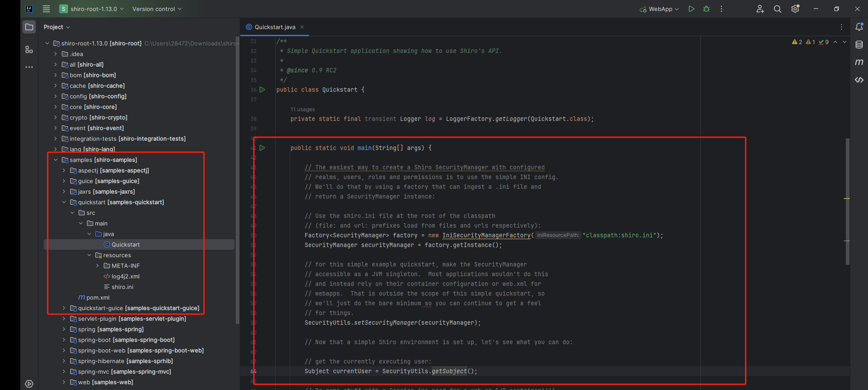Select integration-tests module
The height and width of the screenshot is (390, 868).
139,139
